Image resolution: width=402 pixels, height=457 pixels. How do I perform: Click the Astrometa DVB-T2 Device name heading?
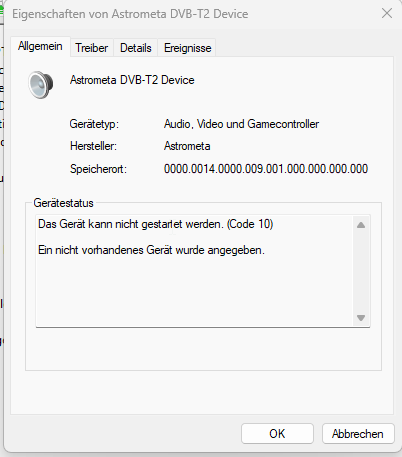[x=132, y=80]
